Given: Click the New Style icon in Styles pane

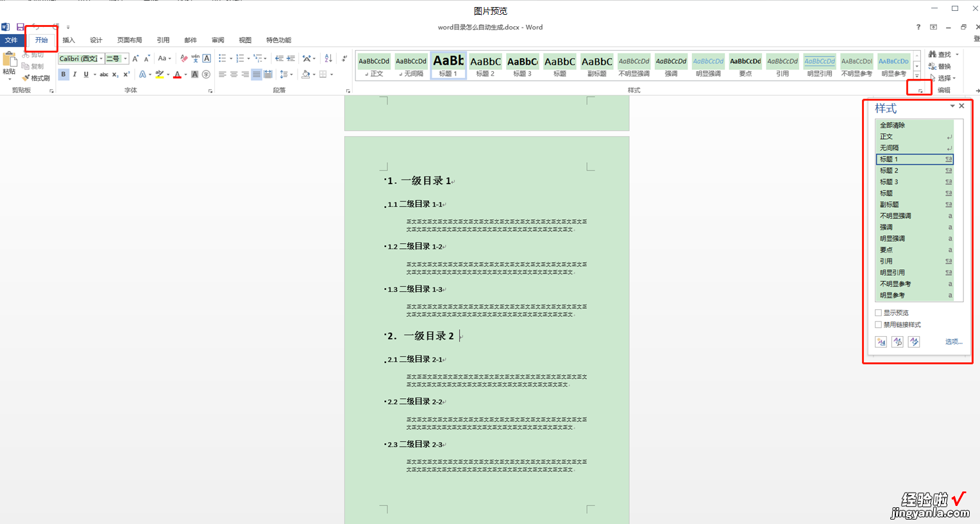Looking at the screenshot, I should (x=881, y=342).
